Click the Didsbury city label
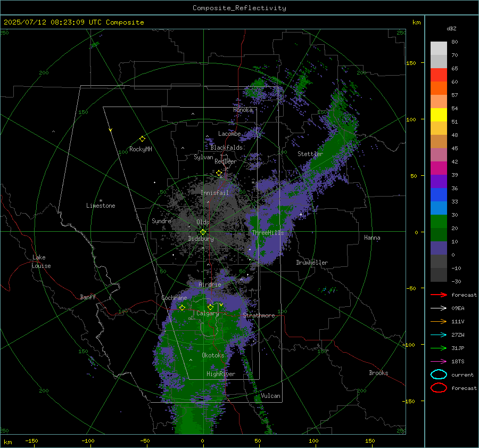479x448 pixels. click(201, 239)
